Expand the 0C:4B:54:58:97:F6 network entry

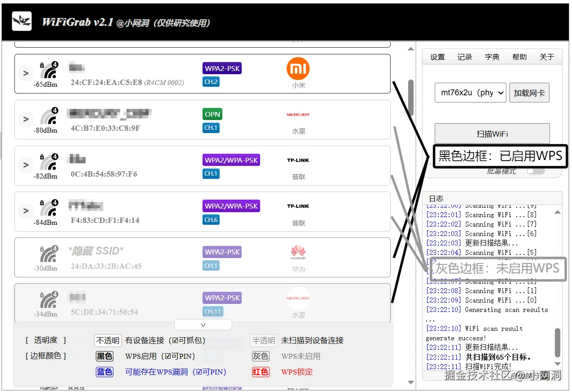26,165
